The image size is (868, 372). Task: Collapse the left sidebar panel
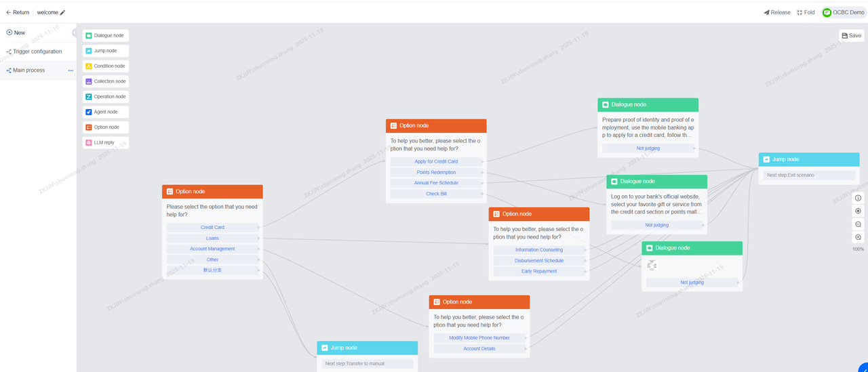tap(75, 33)
